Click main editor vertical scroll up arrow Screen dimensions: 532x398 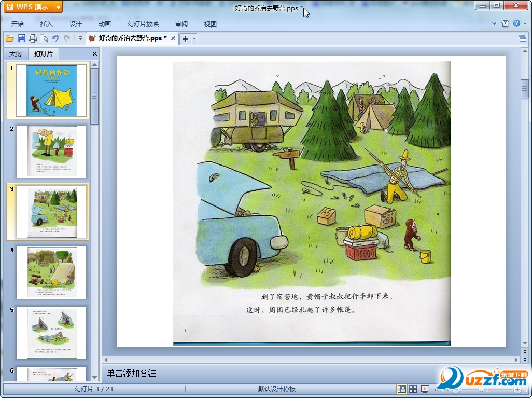[x=525, y=51]
